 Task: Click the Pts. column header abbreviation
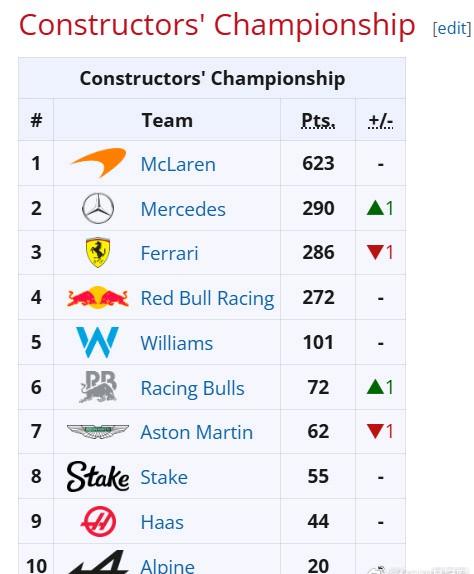(318, 120)
